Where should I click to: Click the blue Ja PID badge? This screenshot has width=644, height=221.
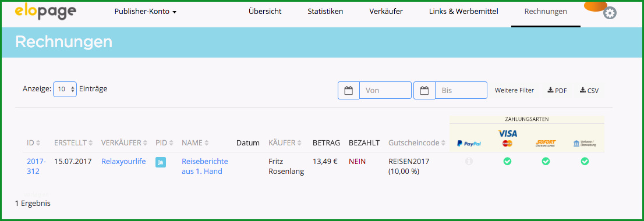click(161, 162)
